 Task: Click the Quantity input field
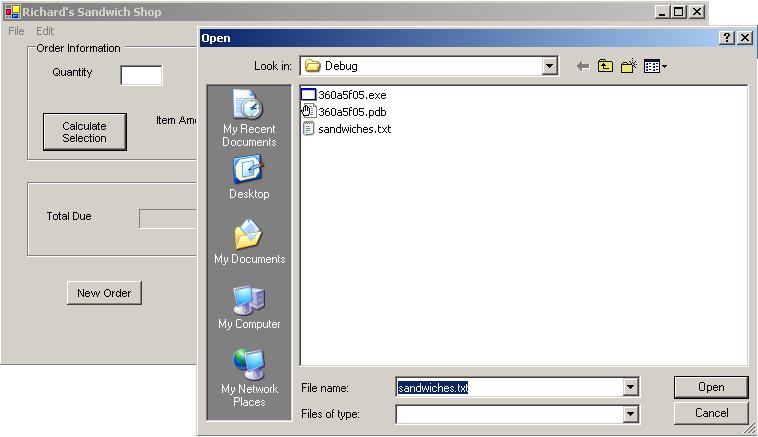click(141, 75)
